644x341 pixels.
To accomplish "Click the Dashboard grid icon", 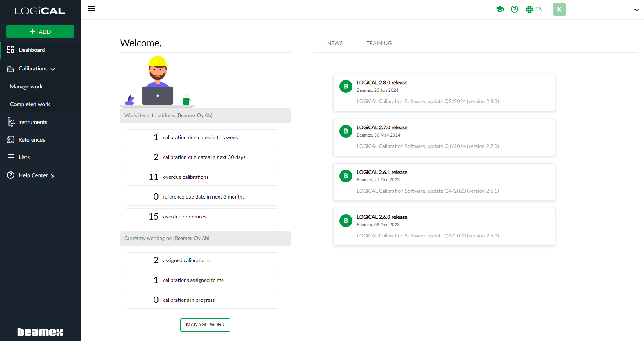I will (x=11, y=50).
